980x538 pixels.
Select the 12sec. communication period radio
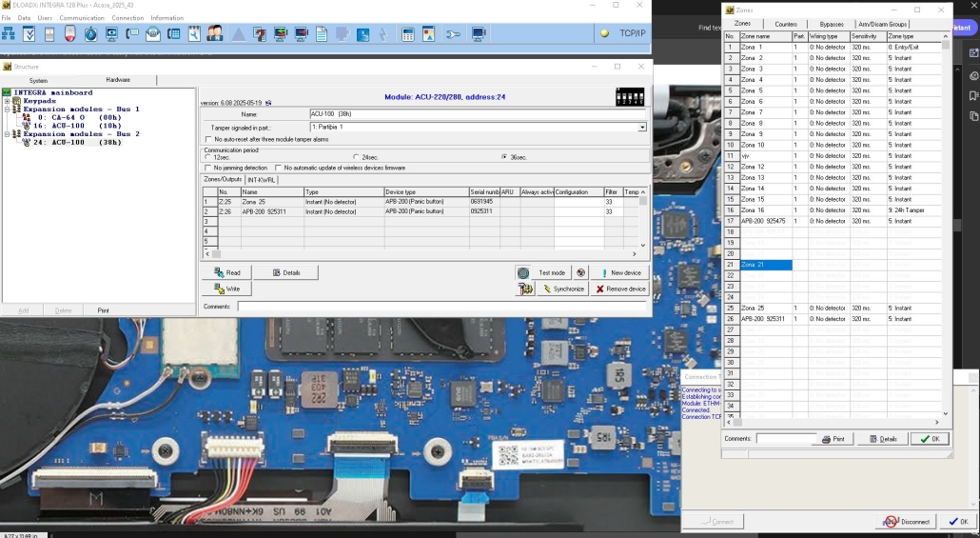[x=208, y=157]
